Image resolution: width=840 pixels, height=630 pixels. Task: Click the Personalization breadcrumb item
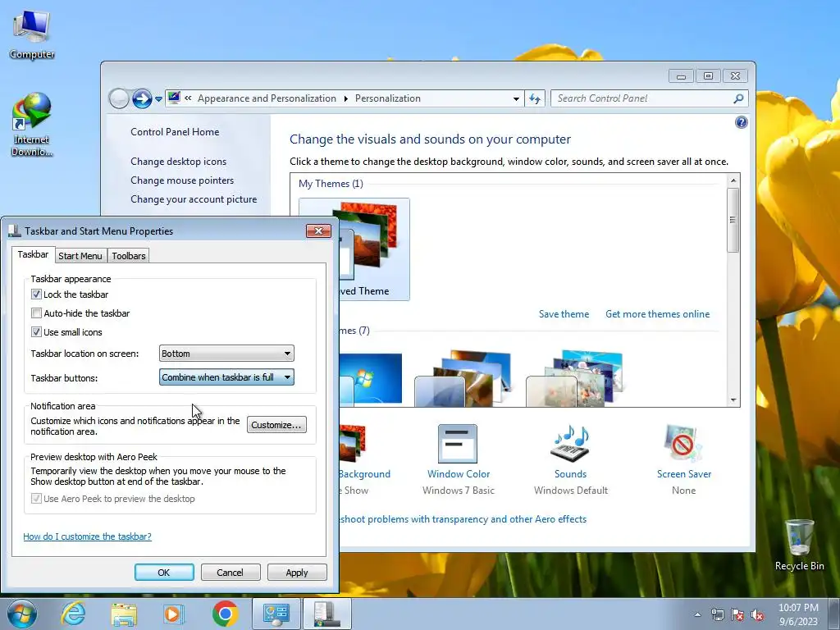388,98
